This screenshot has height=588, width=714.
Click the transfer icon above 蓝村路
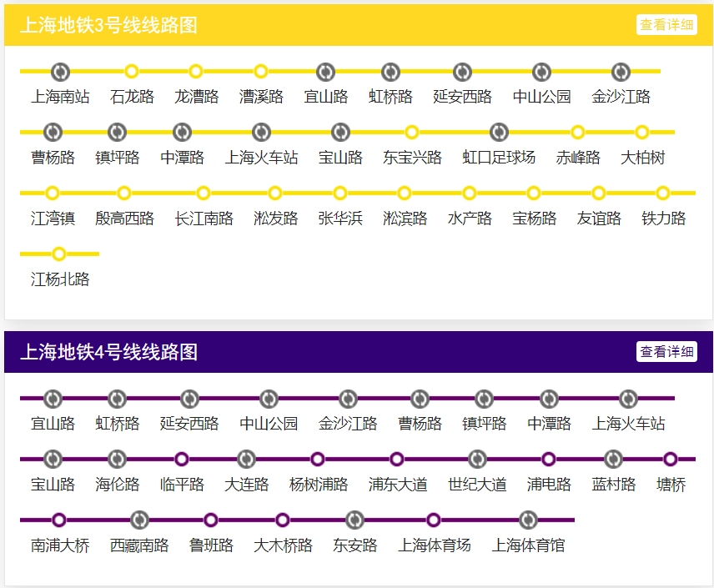(x=614, y=460)
